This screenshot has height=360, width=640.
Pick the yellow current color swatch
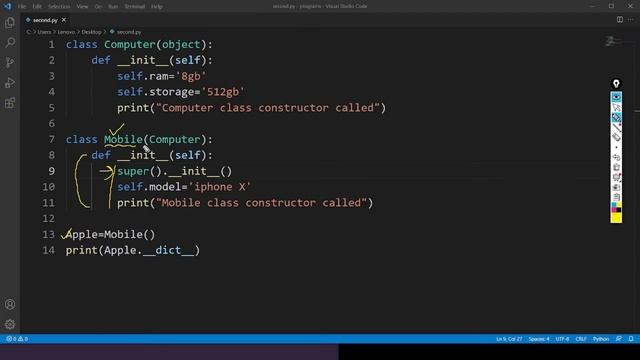point(616,218)
